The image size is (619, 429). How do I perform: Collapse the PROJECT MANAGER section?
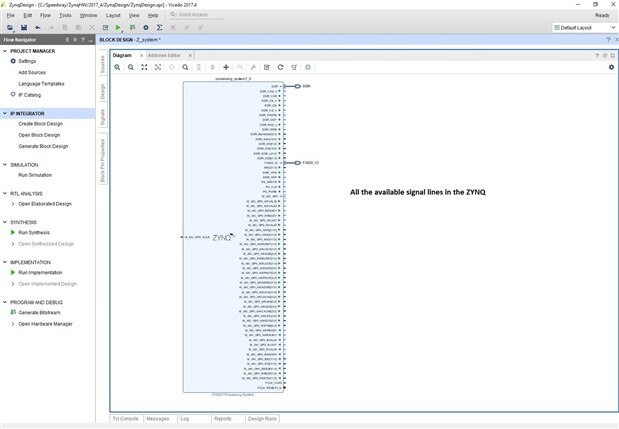[5, 51]
